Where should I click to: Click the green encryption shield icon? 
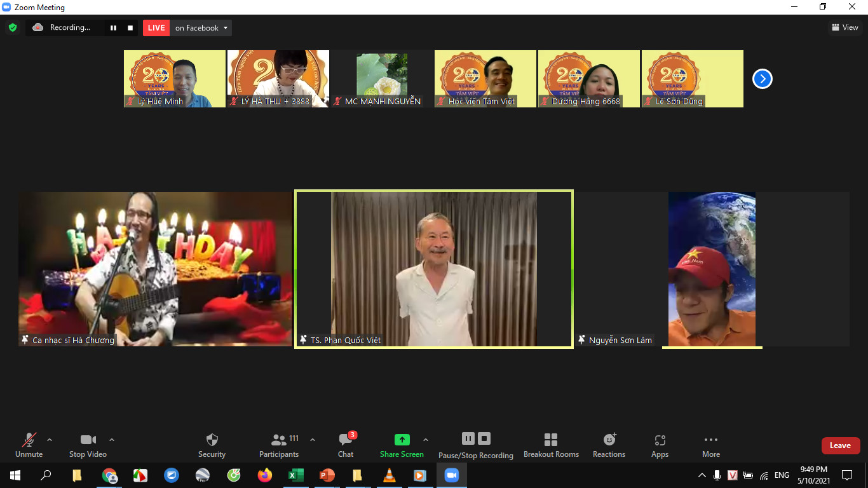(13, 28)
